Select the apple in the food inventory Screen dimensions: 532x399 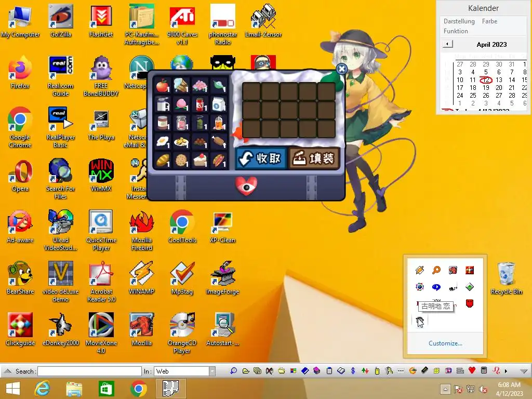pos(163,85)
